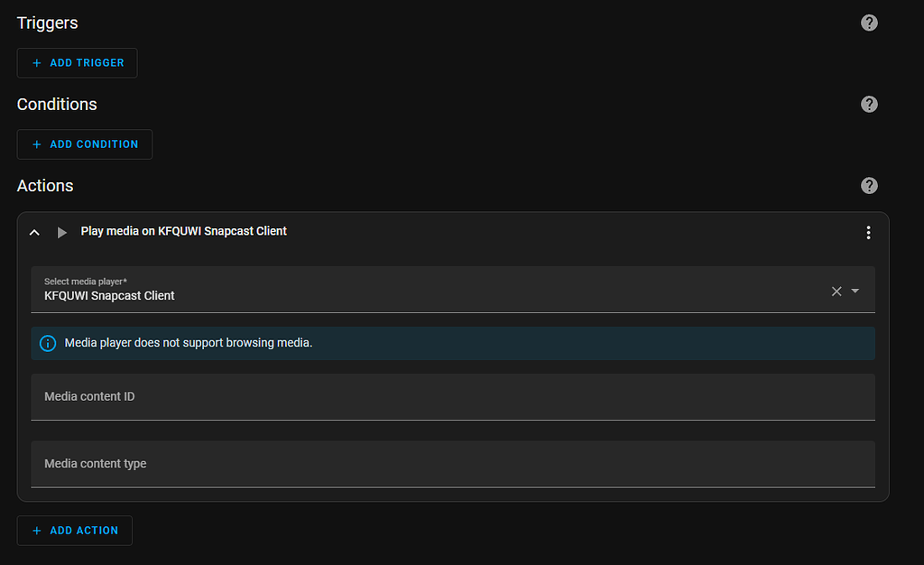Open the media player dropdown arrow
The height and width of the screenshot is (565, 924).
click(x=855, y=291)
